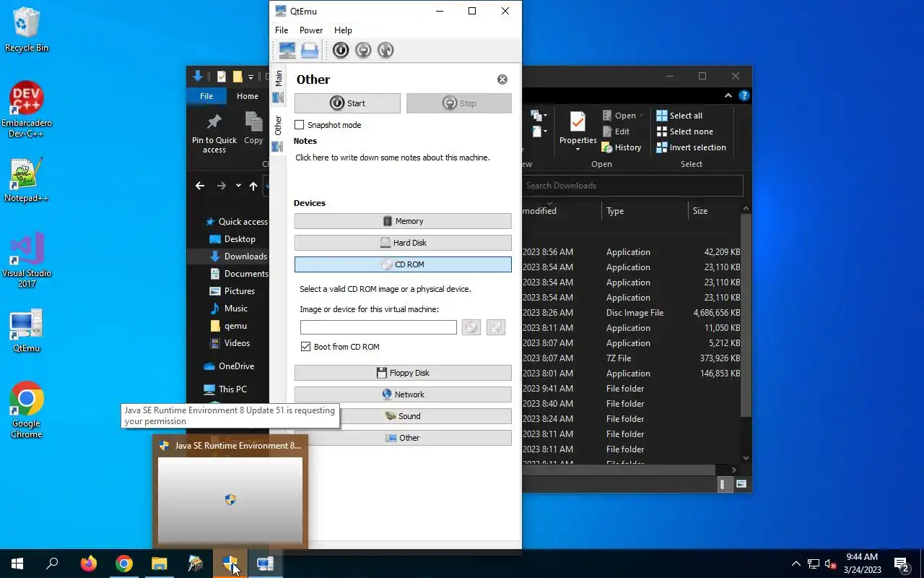The image size is (924, 578).
Task: Click the power-on icon in QtEmu toolbar
Action: coord(341,50)
